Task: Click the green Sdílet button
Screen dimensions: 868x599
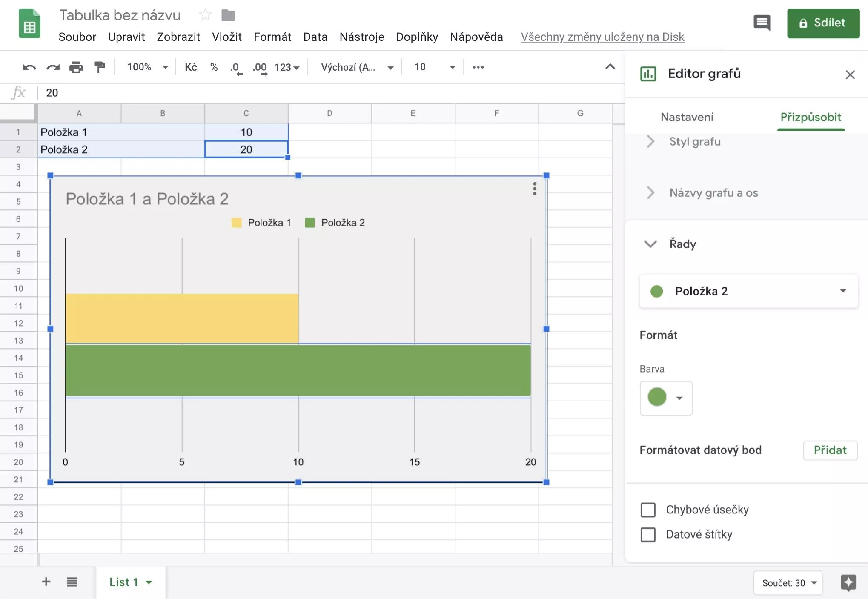Action: pyautogui.click(x=823, y=23)
